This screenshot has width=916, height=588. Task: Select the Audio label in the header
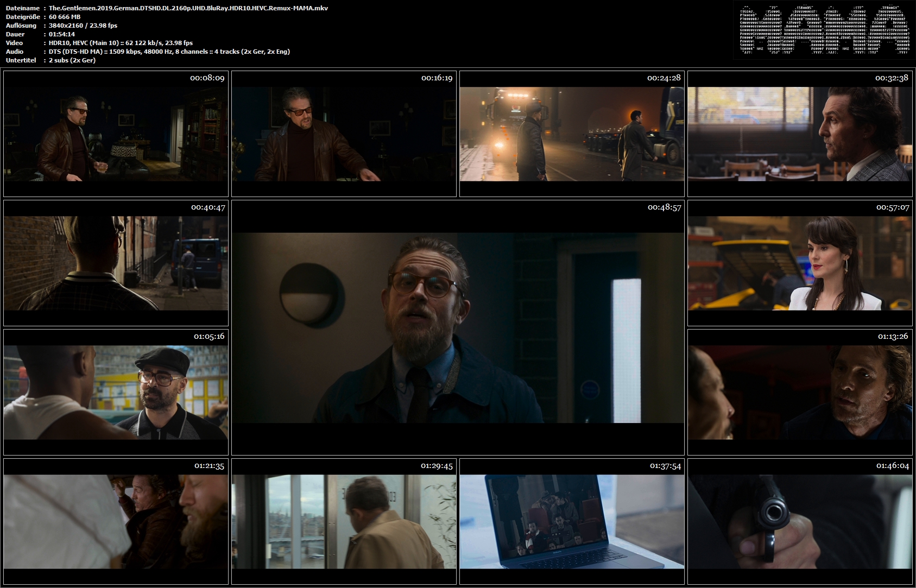[x=15, y=52]
